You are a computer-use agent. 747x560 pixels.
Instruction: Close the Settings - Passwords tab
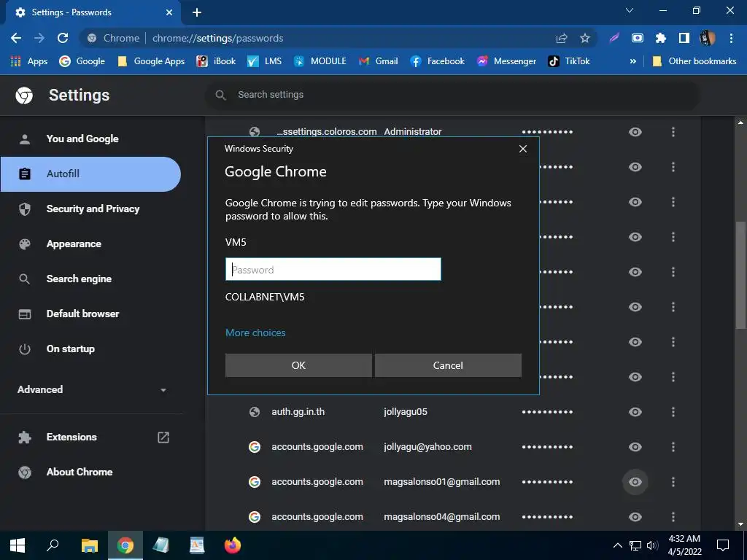pos(169,12)
